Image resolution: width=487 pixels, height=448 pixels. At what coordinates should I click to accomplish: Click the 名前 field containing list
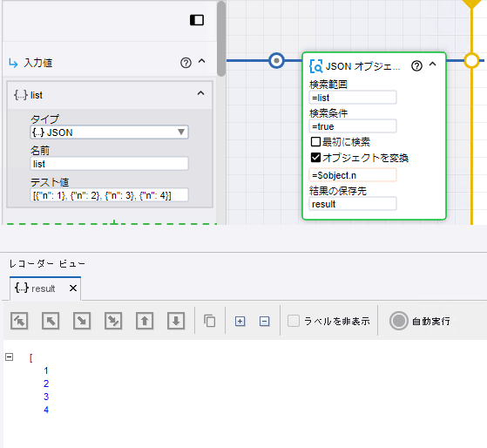(x=109, y=164)
